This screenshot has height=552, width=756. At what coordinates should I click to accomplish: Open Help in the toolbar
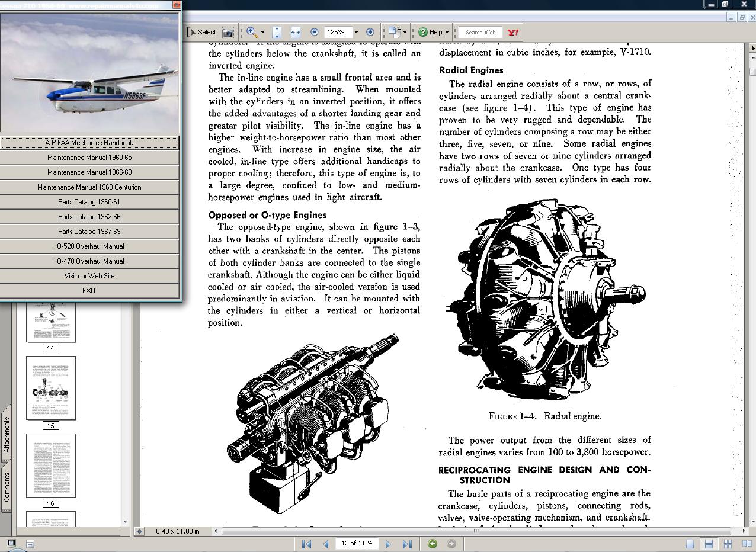pyautogui.click(x=431, y=32)
